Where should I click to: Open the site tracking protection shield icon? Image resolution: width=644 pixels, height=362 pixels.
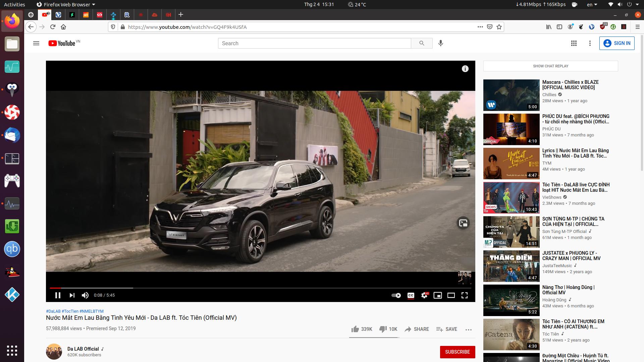pos(113,27)
